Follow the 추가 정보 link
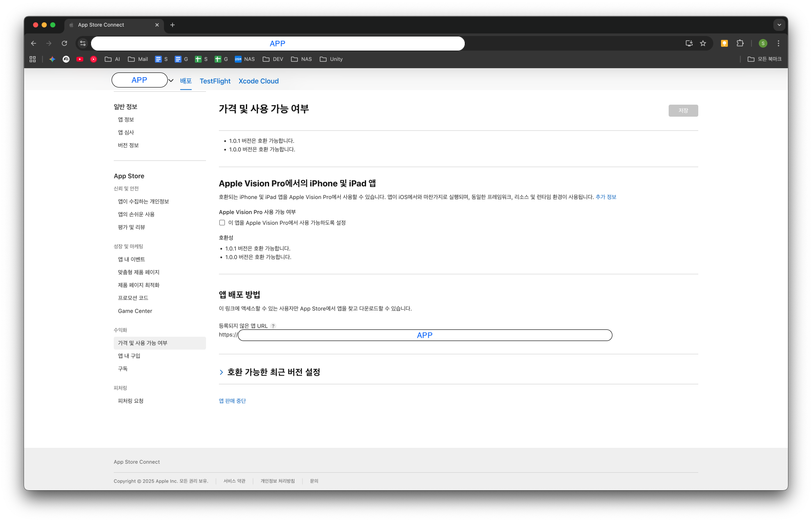The width and height of the screenshot is (812, 522). pos(606,197)
